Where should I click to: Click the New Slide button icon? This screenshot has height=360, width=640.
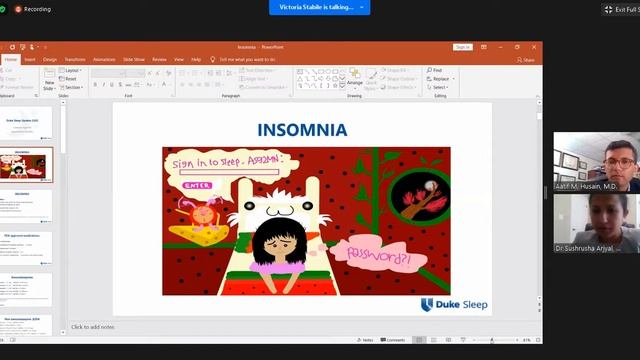click(x=49, y=74)
